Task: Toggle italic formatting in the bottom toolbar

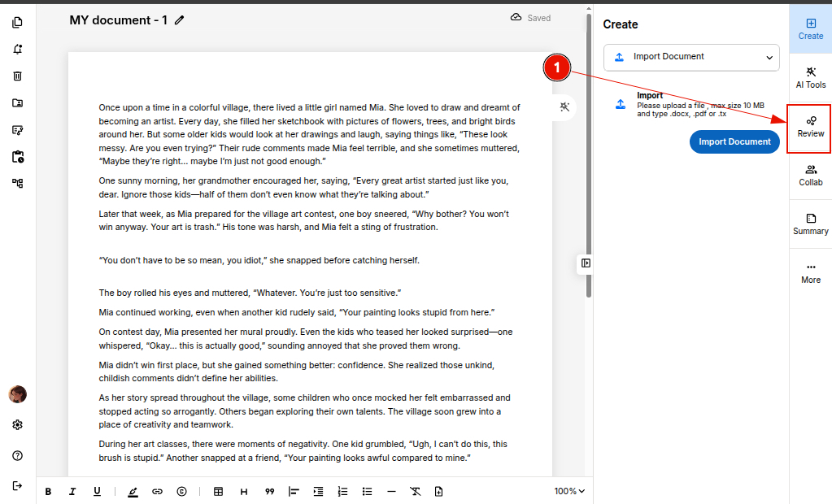Action: pos(72,491)
